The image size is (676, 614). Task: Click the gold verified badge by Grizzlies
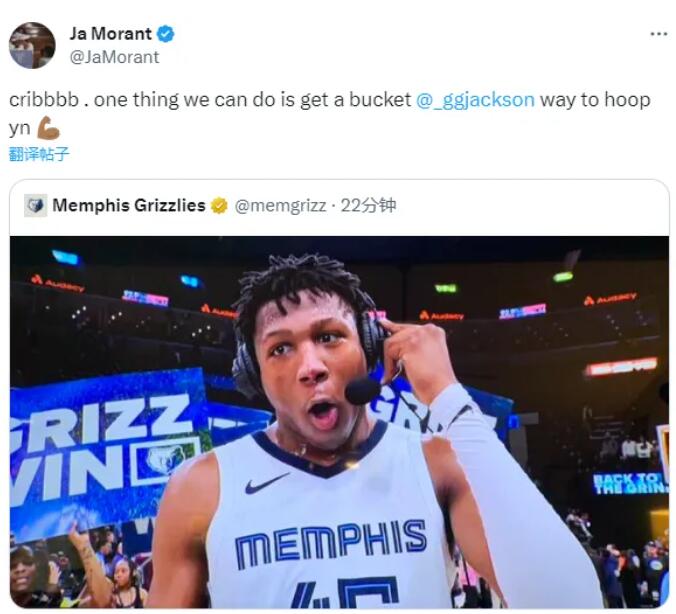coord(219,206)
